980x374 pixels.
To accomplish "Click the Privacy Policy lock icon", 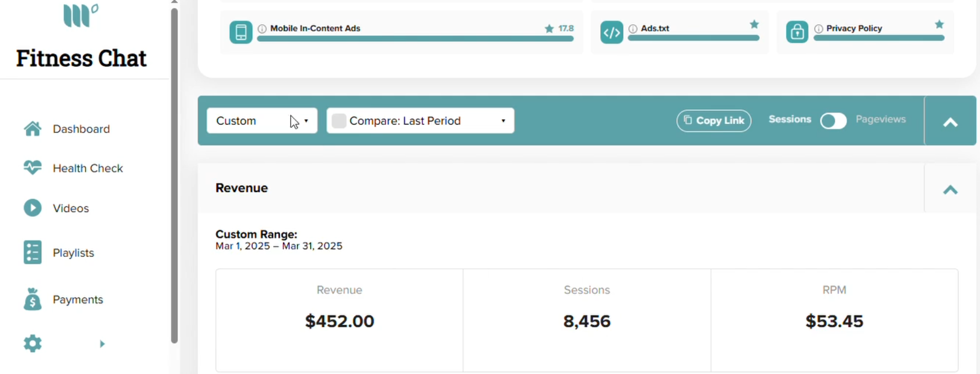I will [x=797, y=32].
